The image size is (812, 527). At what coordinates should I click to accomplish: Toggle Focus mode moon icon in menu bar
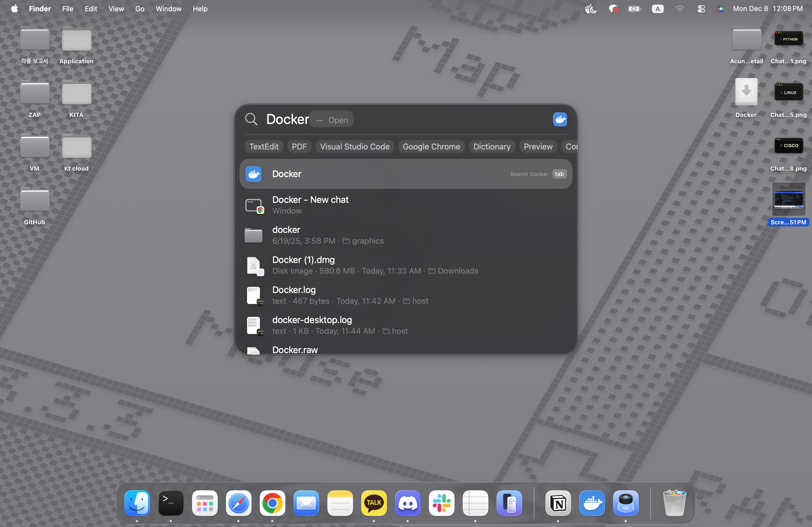point(590,9)
